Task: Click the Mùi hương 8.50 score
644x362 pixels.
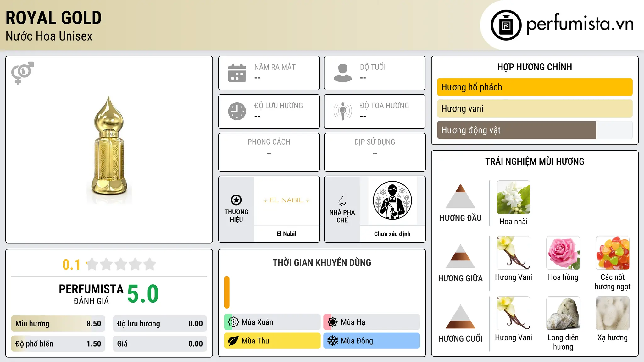Action: point(58,324)
